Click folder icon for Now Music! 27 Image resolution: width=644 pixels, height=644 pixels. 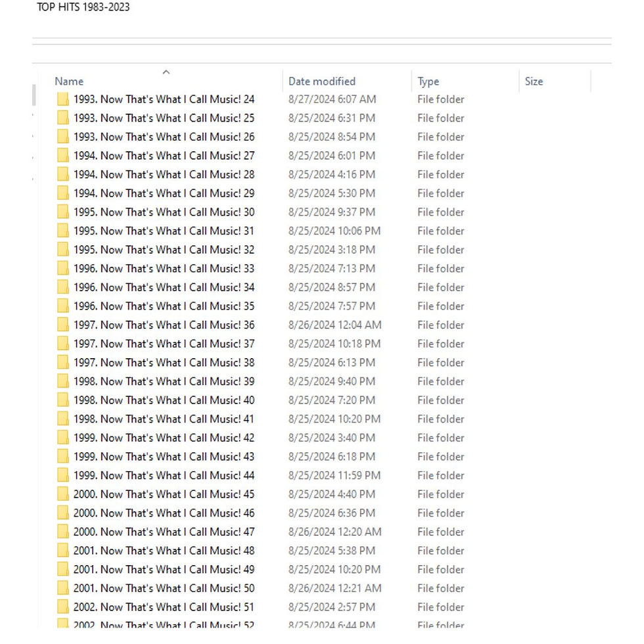point(63,156)
